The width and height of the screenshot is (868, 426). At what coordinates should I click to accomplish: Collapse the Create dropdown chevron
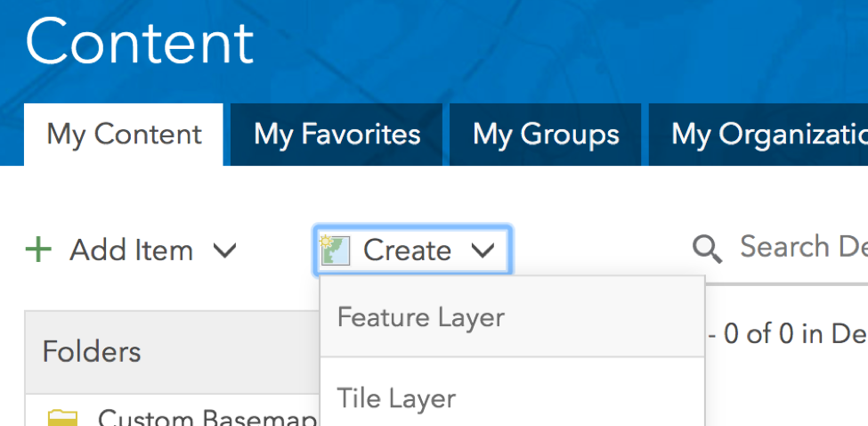pyautogui.click(x=483, y=250)
